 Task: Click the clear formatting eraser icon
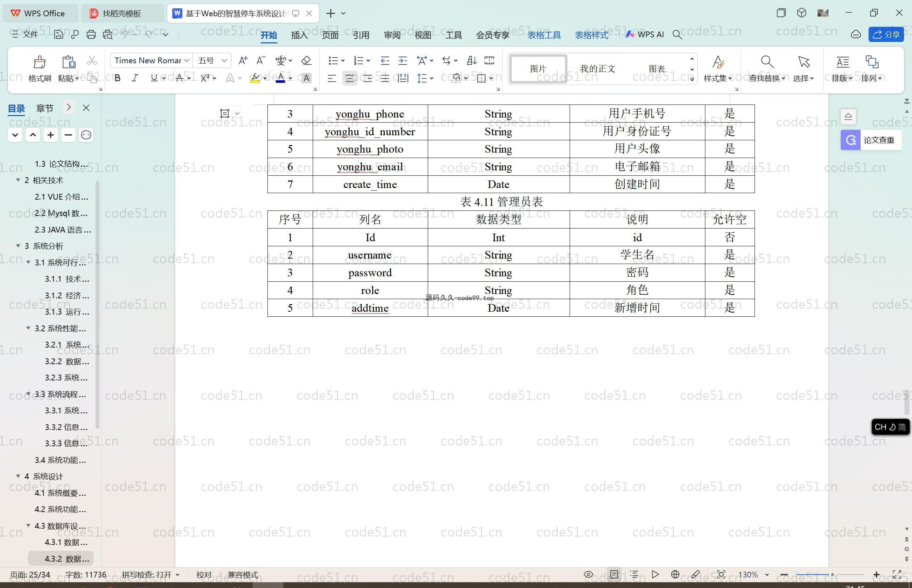click(306, 60)
